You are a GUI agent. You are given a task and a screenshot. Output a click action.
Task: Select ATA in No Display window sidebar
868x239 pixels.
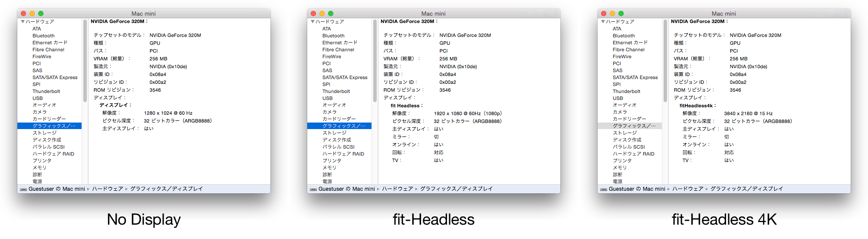(x=36, y=29)
